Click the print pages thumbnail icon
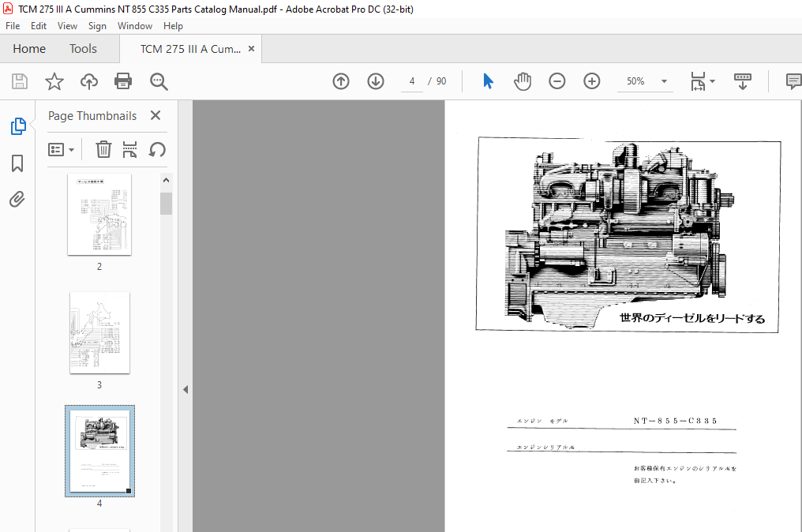The image size is (802, 532). coord(130,149)
